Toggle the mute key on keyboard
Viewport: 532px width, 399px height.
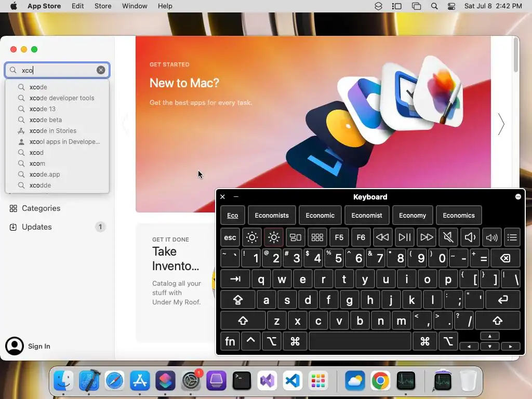click(448, 237)
